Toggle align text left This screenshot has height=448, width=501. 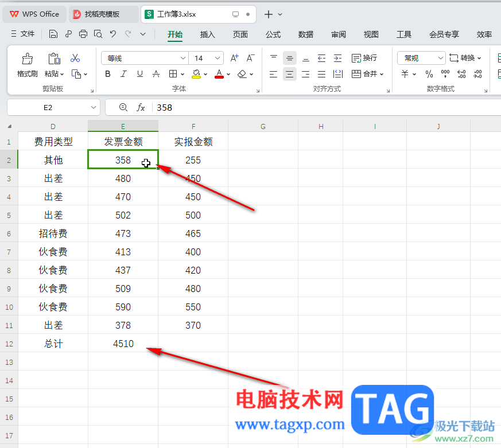(274, 74)
